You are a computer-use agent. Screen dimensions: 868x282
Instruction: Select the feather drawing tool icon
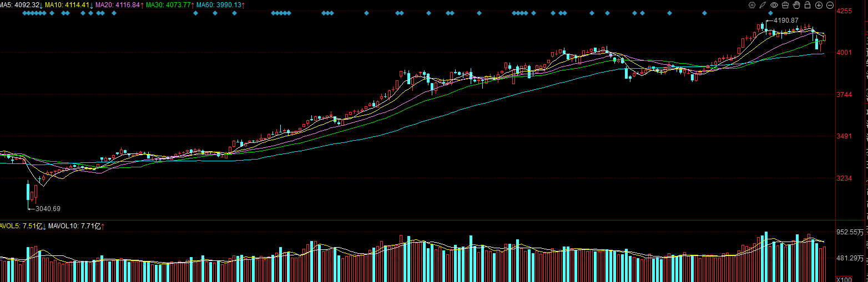click(763, 5)
